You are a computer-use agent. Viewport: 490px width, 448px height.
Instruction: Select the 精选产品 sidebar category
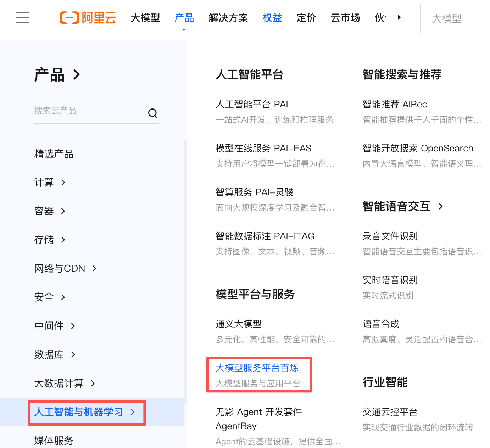[x=54, y=154]
